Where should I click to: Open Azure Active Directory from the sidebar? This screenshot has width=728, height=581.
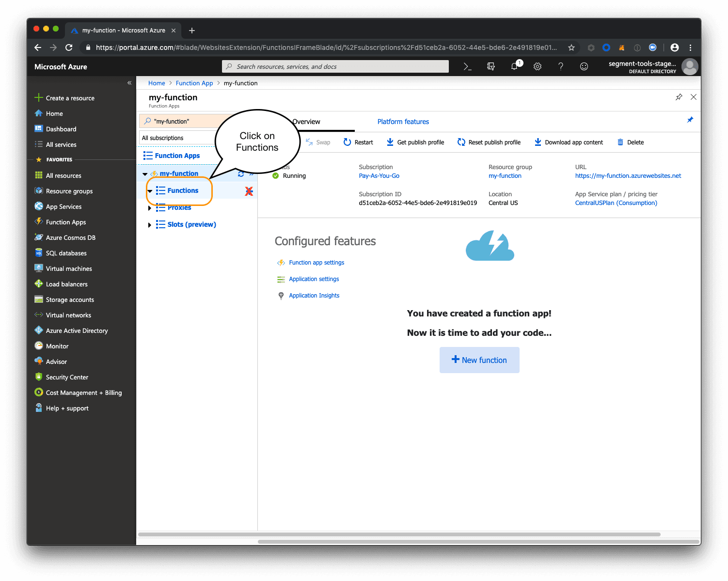click(x=76, y=330)
